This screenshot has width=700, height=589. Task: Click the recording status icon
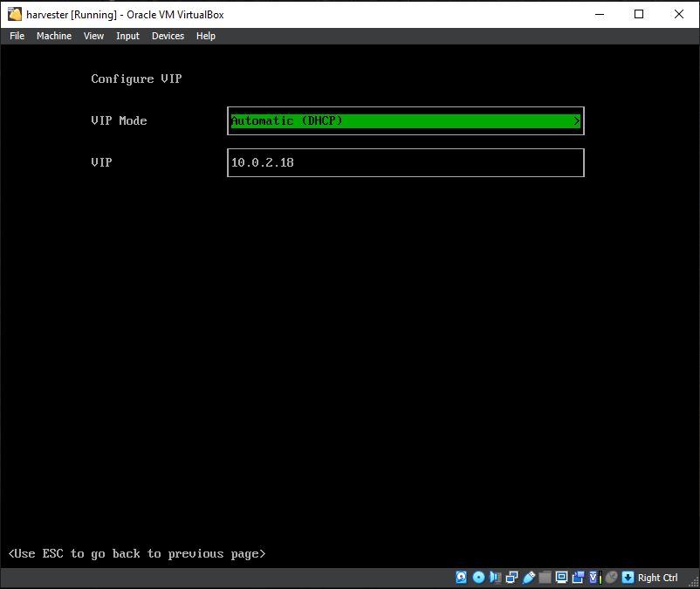point(577,577)
